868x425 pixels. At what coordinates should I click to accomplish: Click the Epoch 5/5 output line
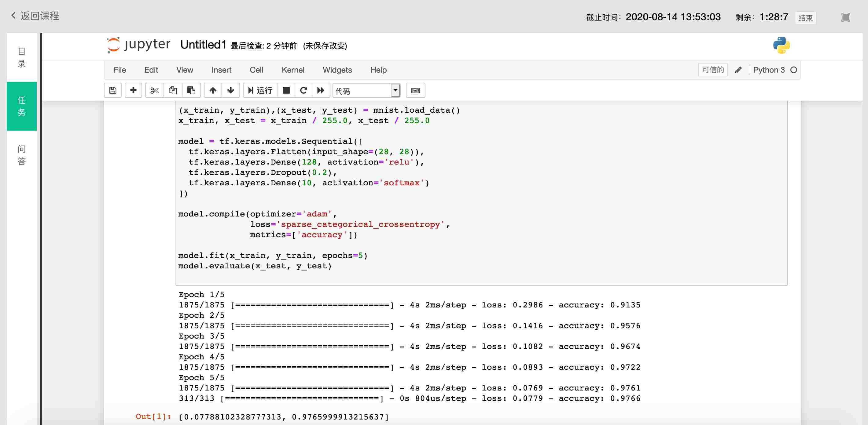201,378
